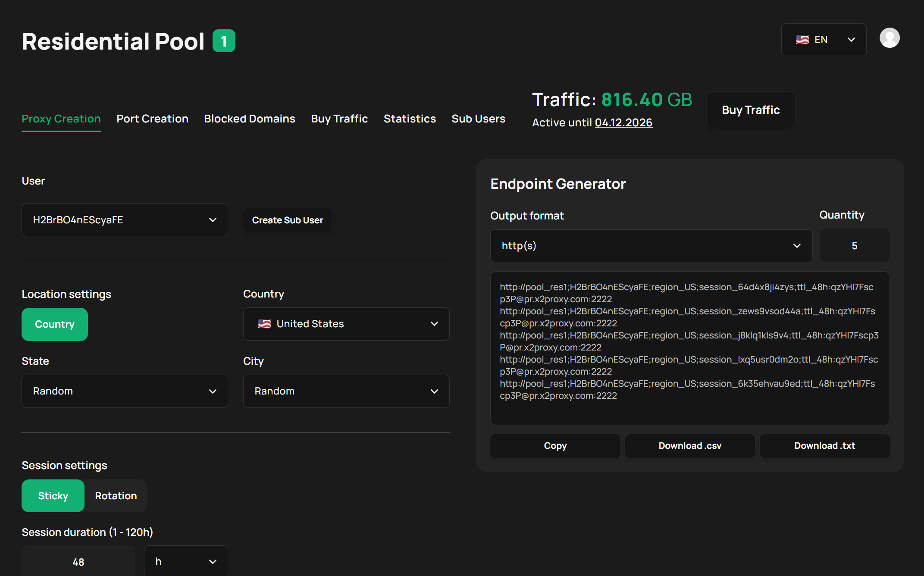Switch to Rotation session mode
924x576 pixels.
116,496
